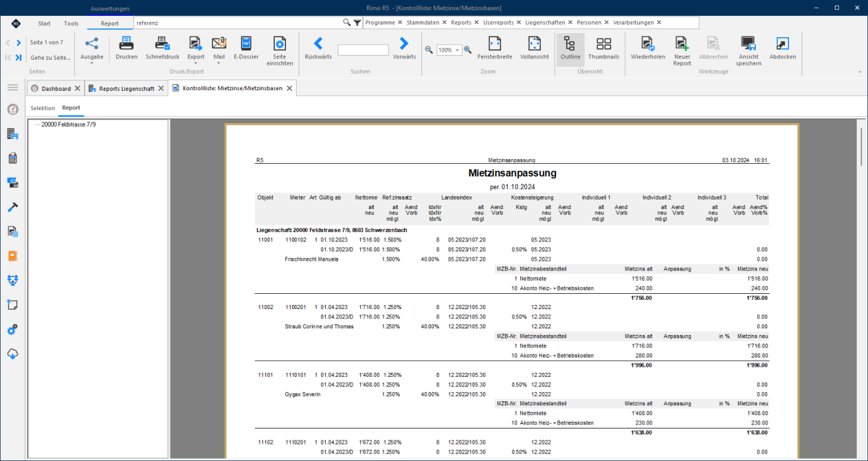This screenshot has width=868, height=461.
Task: Zoom in with the plus magnifier
Action: [468, 50]
